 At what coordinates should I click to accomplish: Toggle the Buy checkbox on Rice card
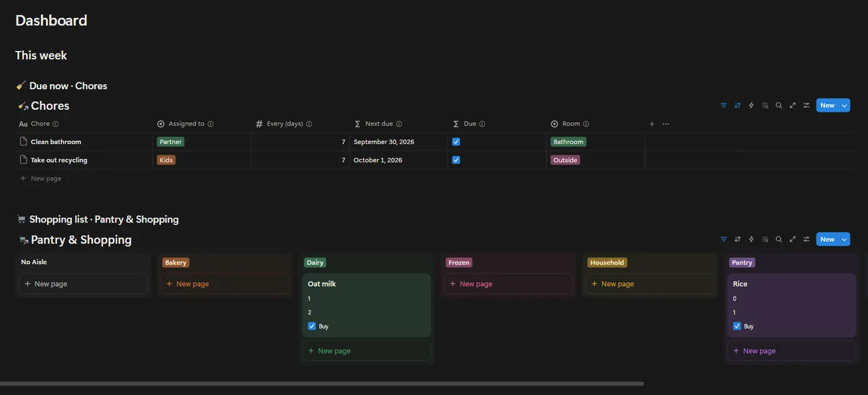[x=737, y=326]
